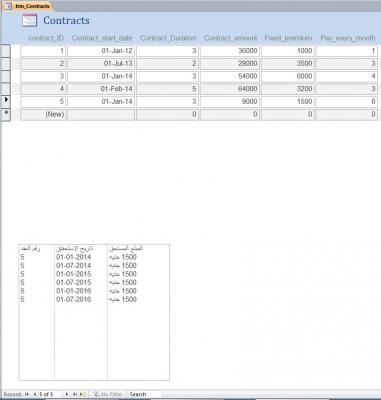Create new blank record navigation button
Viewport: 381px width, 400px height.
82,394
